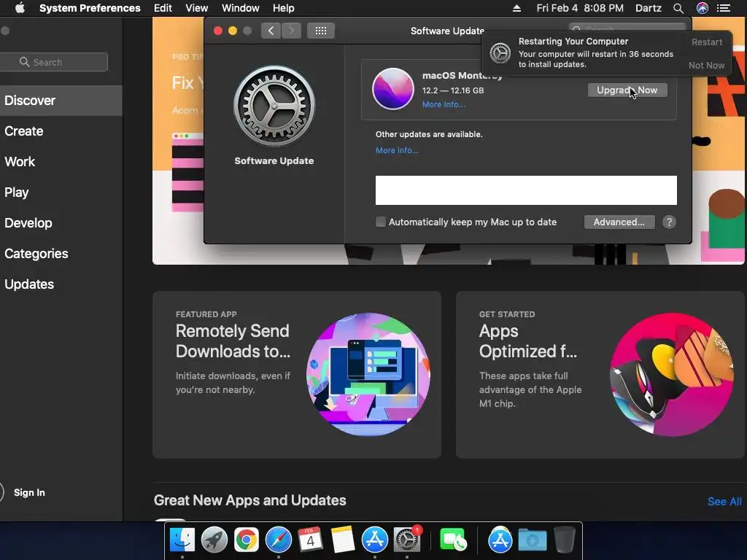Click the date and time in menu bar

[580, 8]
